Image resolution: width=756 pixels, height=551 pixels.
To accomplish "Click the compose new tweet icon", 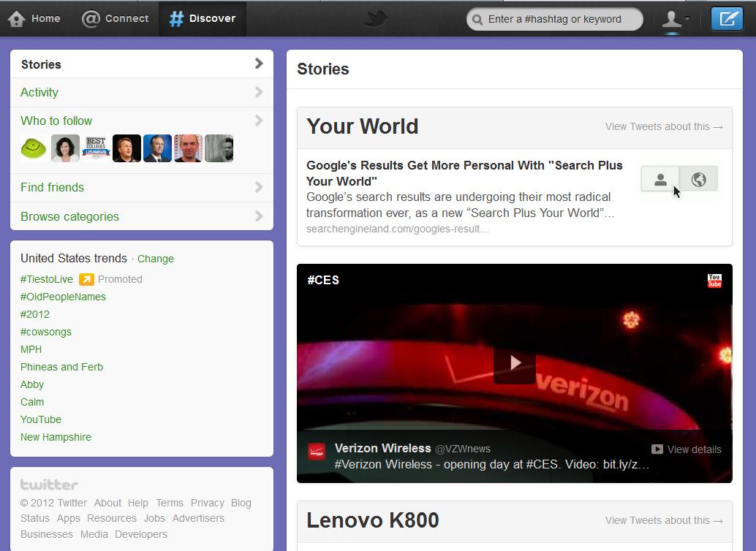I will click(726, 19).
